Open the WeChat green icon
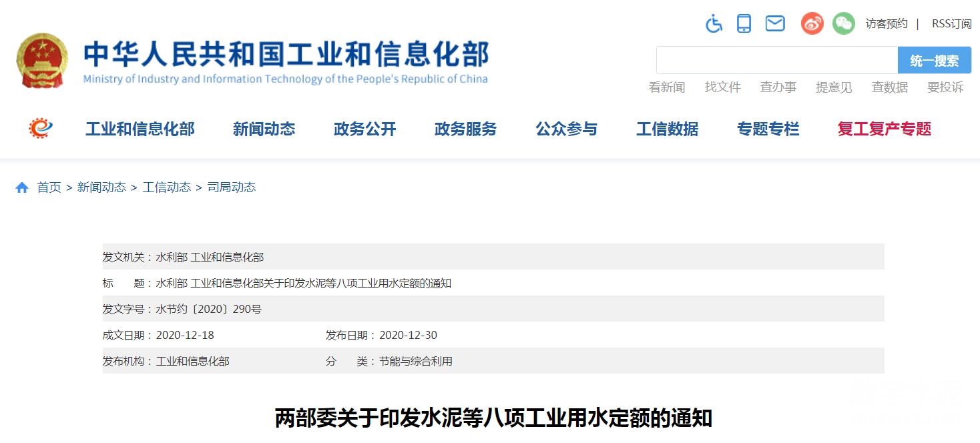 point(843,24)
